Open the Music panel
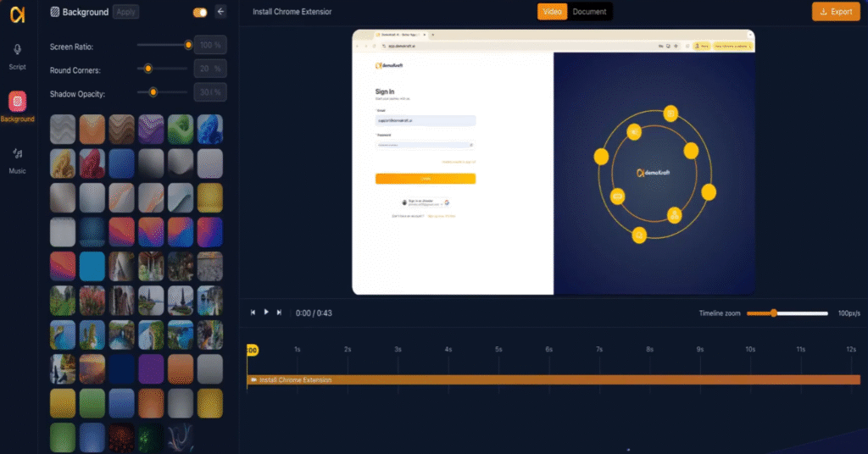868x454 pixels. coord(18,159)
